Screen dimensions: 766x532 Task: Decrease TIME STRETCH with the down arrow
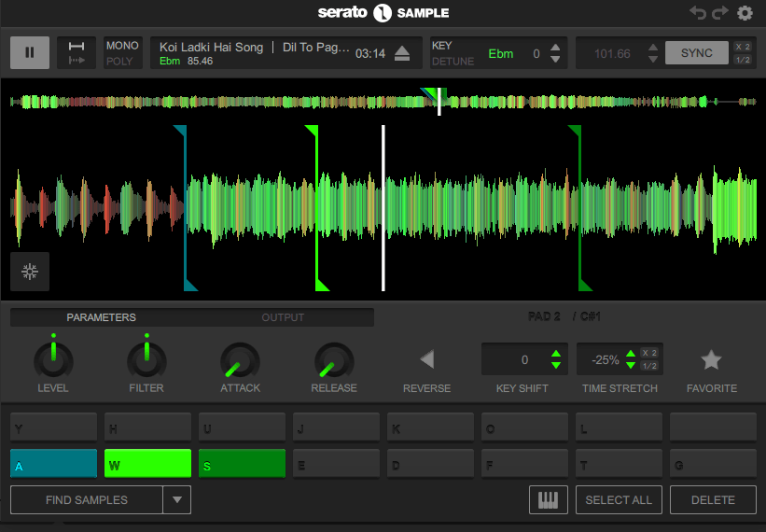click(631, 366)
